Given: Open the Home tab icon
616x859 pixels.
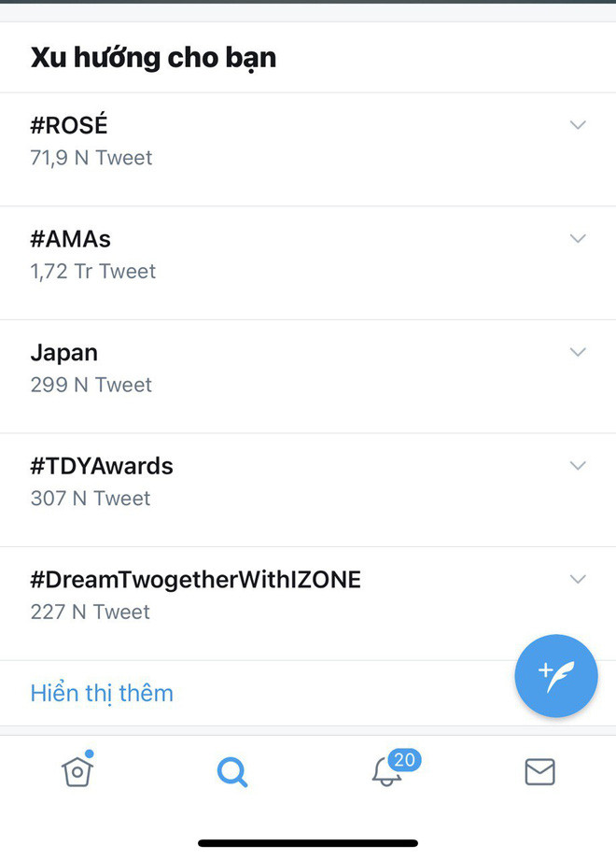Looking at the screenshot, I should click(77, 772).
